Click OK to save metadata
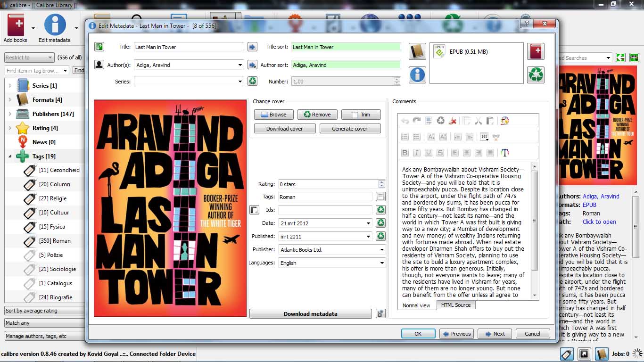 (x=418, y=334)
